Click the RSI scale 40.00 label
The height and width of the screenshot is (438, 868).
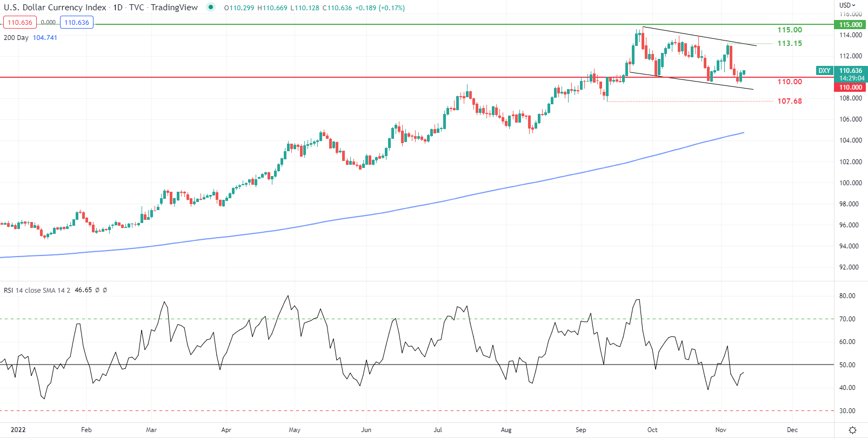(847, 388)
